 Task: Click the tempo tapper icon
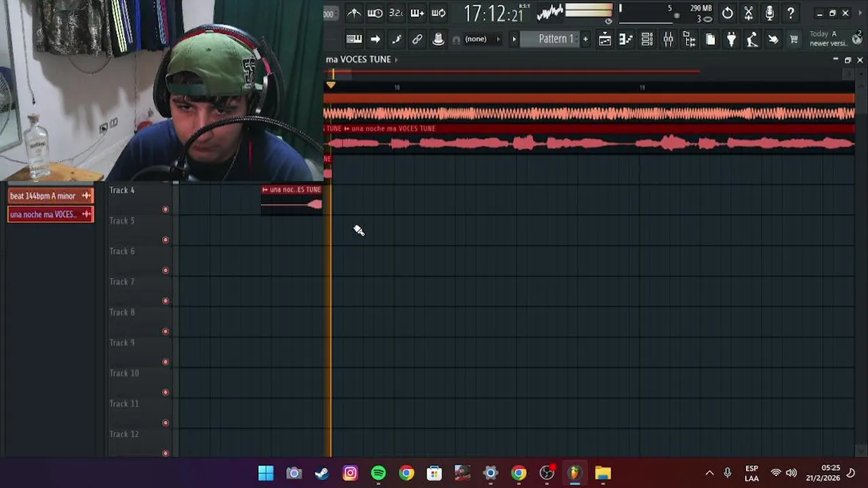pos(752,39)
